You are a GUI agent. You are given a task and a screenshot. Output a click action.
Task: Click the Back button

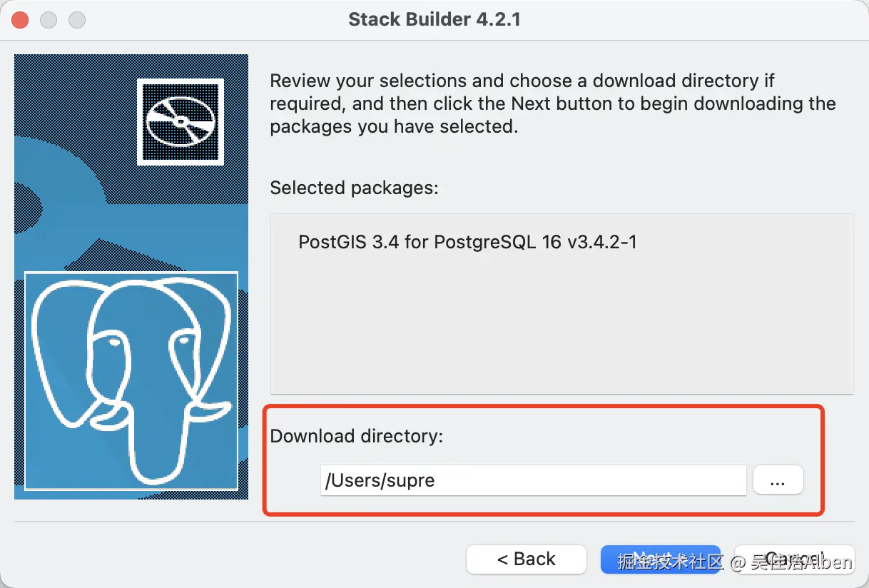[x=527, y=559]
